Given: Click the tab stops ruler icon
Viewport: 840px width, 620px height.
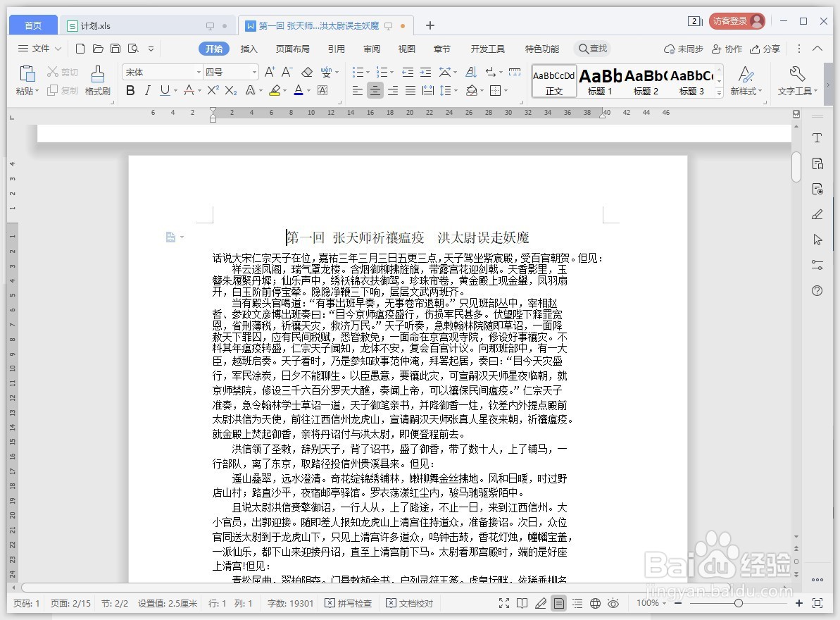Looking at the screenshot, I should pyautogui.click(x=515, y=72).
